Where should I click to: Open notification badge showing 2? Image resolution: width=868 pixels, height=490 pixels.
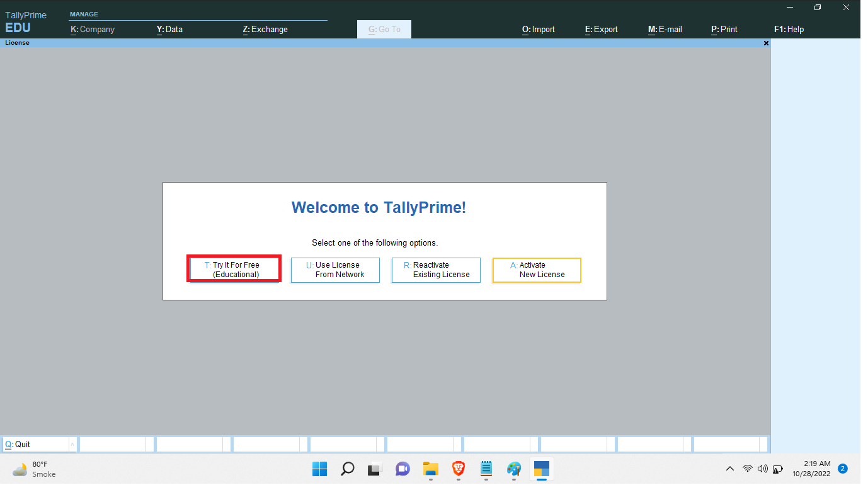[843, 469]
